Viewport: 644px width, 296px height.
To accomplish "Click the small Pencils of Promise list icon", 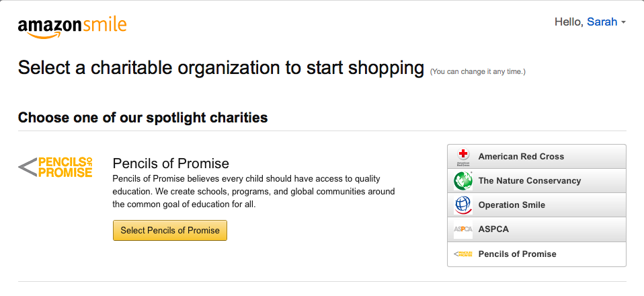I will (x=463, y=254).
